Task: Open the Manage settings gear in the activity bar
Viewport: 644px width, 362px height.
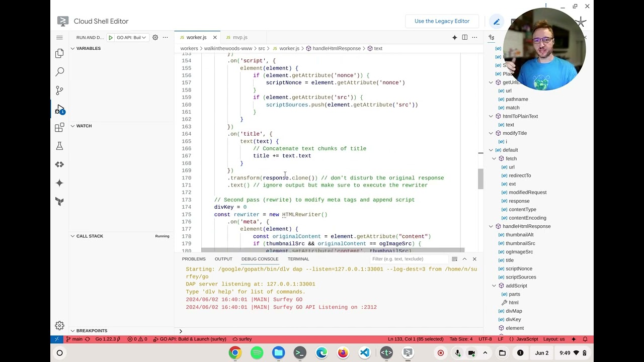Action: 59,325
